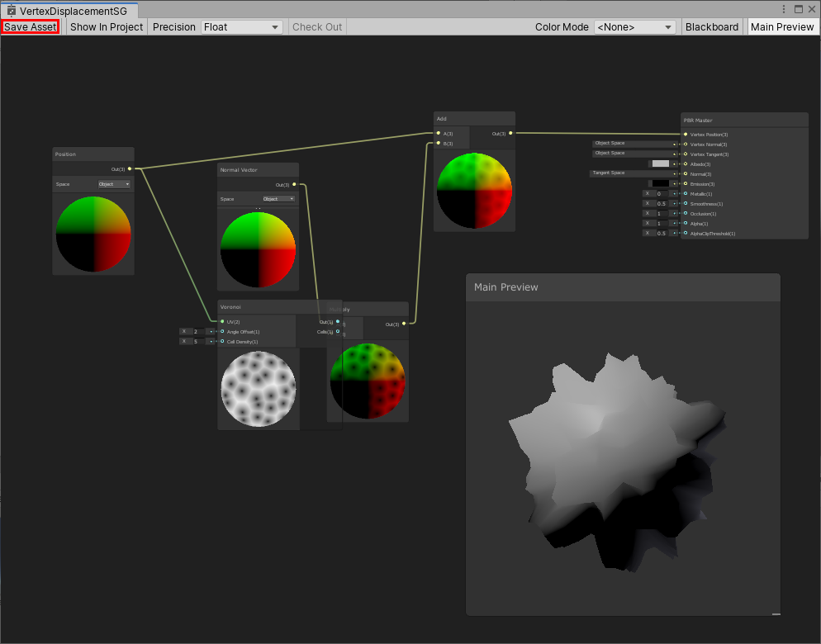
Task: Select the VertexDisplacementSG tab
Action: coord(73,10)
